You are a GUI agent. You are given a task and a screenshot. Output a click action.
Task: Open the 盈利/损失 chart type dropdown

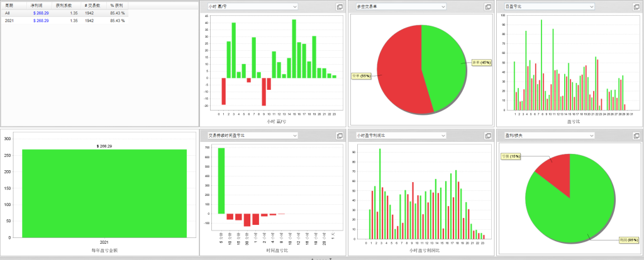[x=550, y=135]
